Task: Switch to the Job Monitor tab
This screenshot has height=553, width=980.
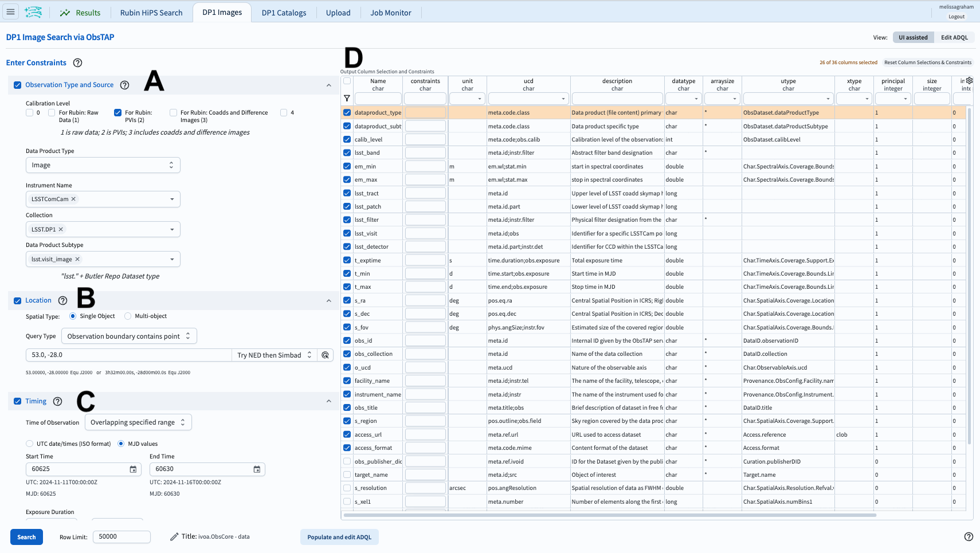Action: pos(390,12)
